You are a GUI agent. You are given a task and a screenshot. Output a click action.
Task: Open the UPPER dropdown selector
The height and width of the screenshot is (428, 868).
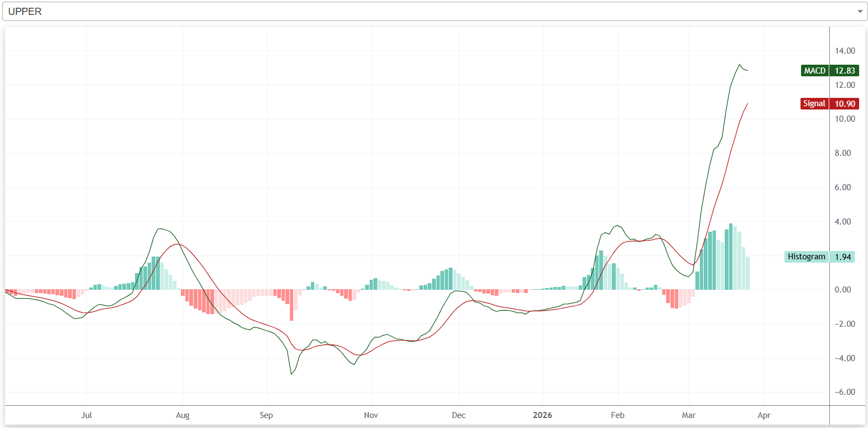pos(432,12)
